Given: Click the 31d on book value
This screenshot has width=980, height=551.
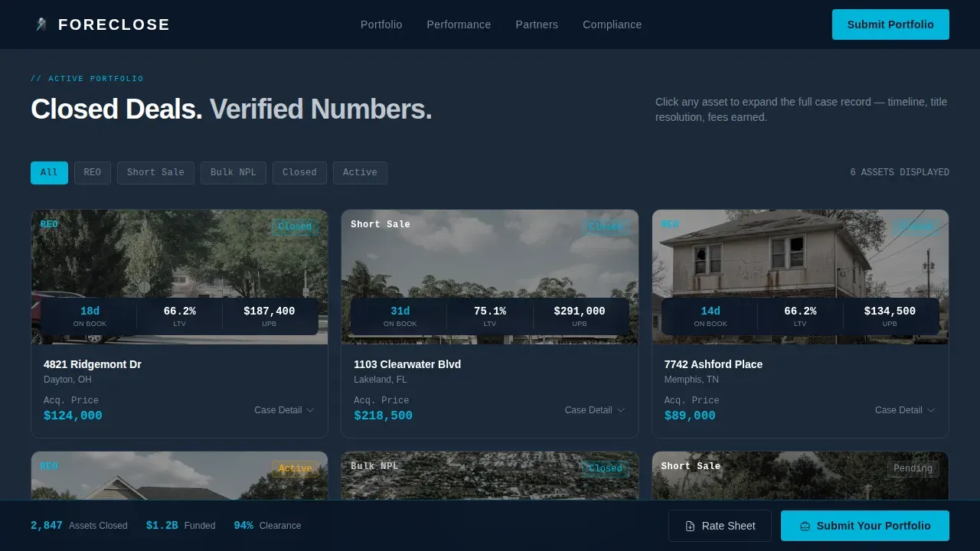Looking at the screenshot, I should point(400,311).
